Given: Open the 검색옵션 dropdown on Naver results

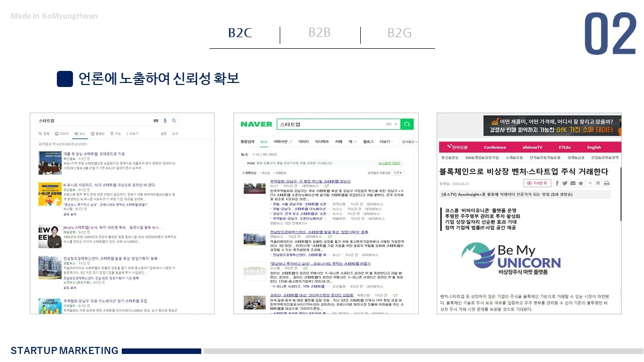Looking at the screenshot, I should [x=409, y=142].
